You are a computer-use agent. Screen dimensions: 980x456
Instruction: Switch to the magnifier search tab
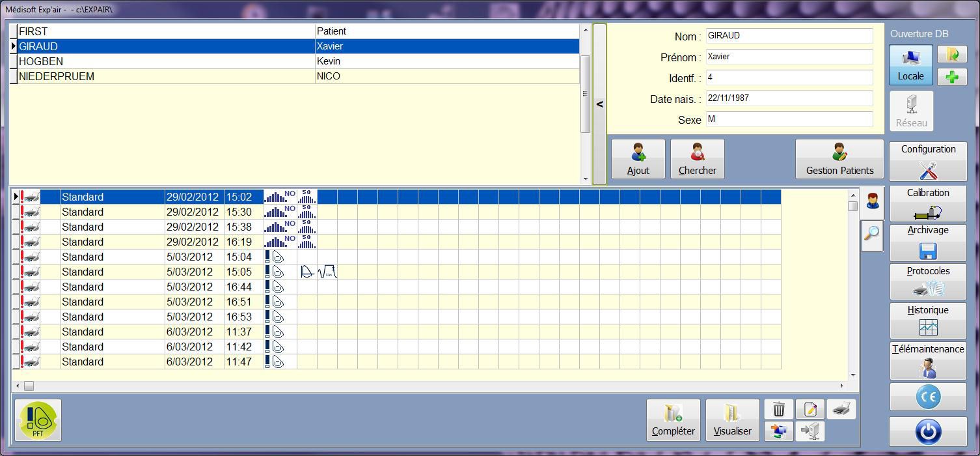(x=872, y=234)
